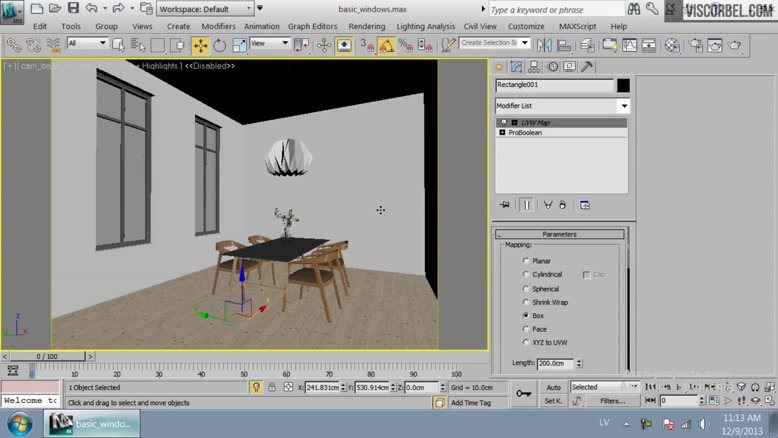Image resolution: width=778 pixels, height=438 pixels.
Task: Expand the ProBoolean stack entry
Action: [502, 132]
